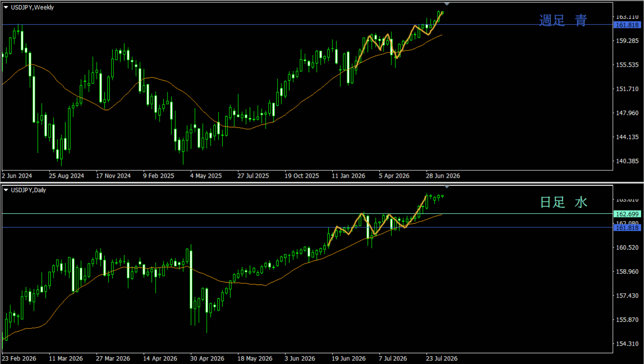
Task: Click the 28 Jun 2026 date label
Action: point(443,176)
